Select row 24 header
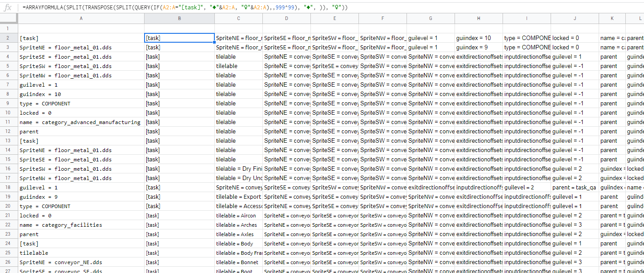 [x=9, y=243]
